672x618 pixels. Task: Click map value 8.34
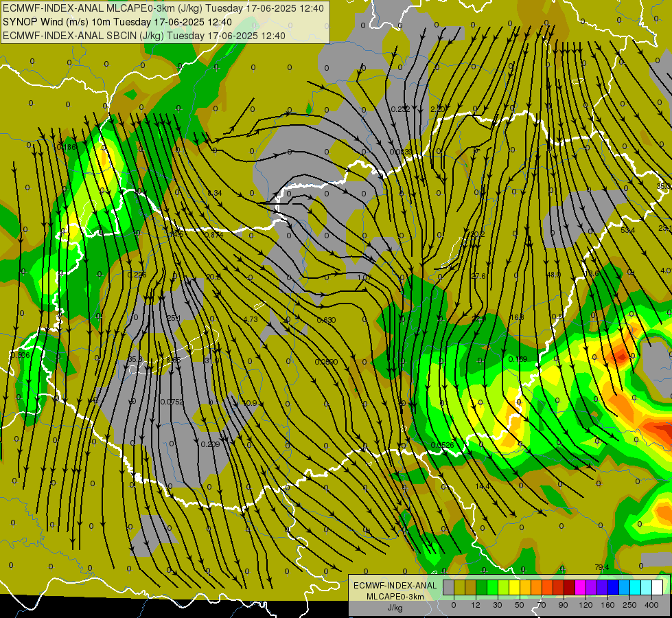(x=215, y=193)
